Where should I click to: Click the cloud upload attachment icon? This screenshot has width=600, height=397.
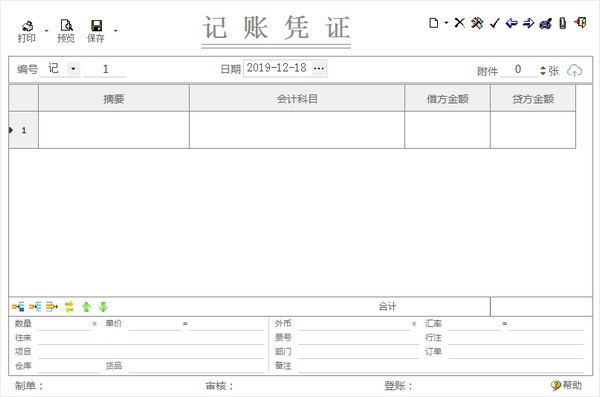(x=574, y=70)
